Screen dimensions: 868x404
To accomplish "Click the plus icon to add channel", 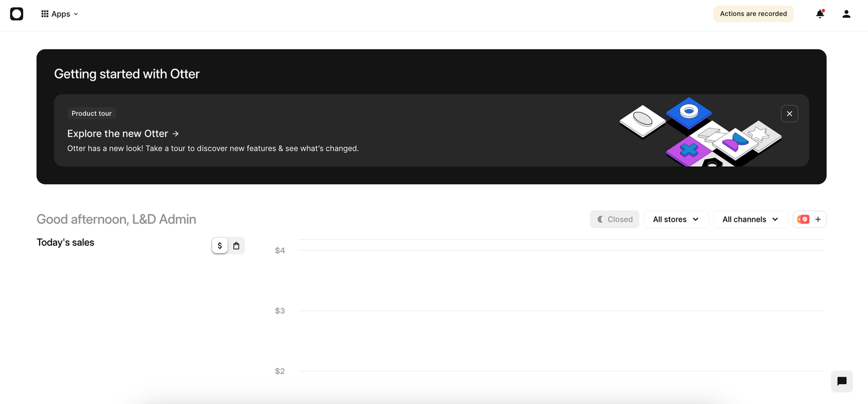I will (818, 219).
